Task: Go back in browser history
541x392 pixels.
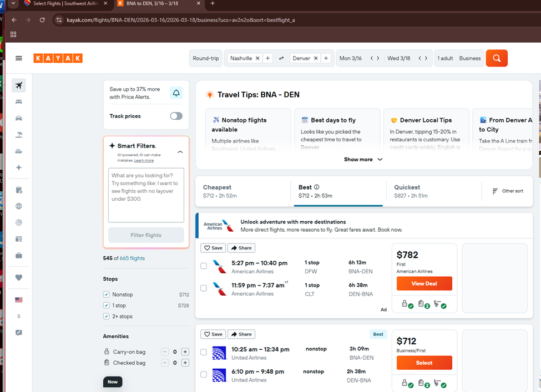Action: coord(14,20)
